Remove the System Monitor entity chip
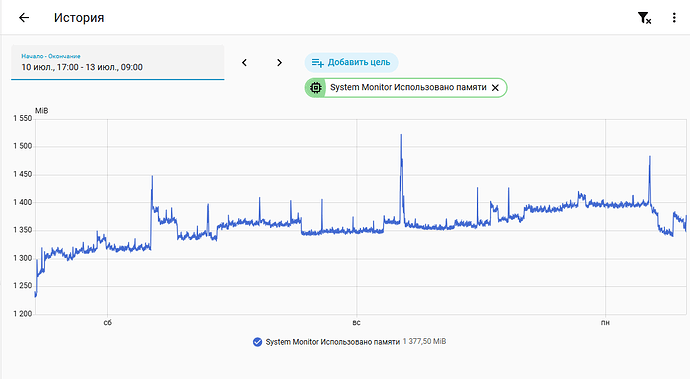The image size is (690, 379). [495, 88]
